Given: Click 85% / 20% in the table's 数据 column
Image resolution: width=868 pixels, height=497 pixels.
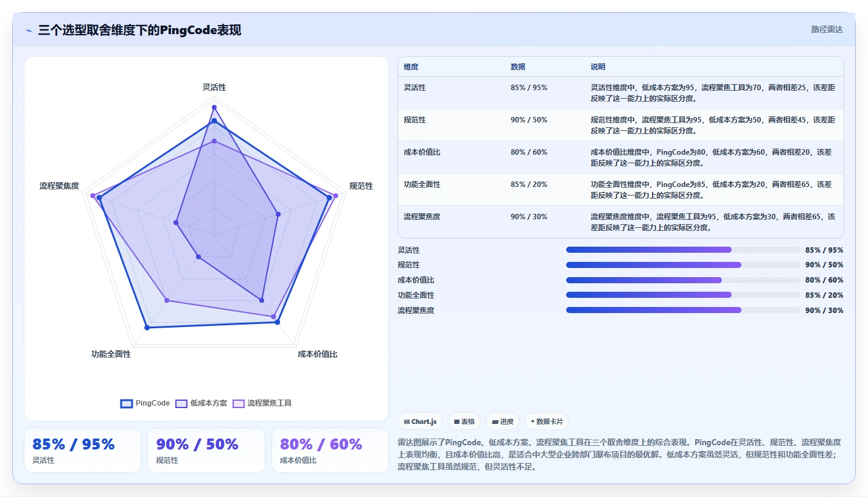Looking at the screenshot, I should (529, 185).
